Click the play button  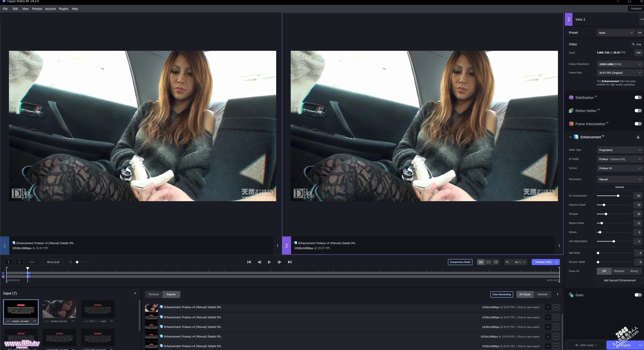(x=269, y=262)
